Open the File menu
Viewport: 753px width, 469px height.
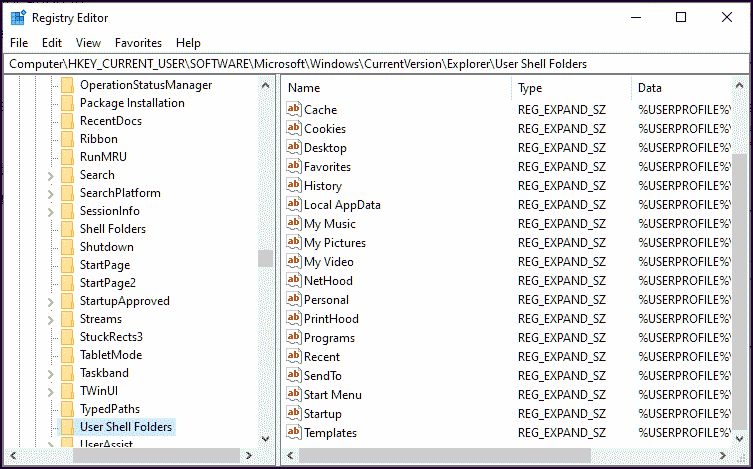(x=19, y=43)
